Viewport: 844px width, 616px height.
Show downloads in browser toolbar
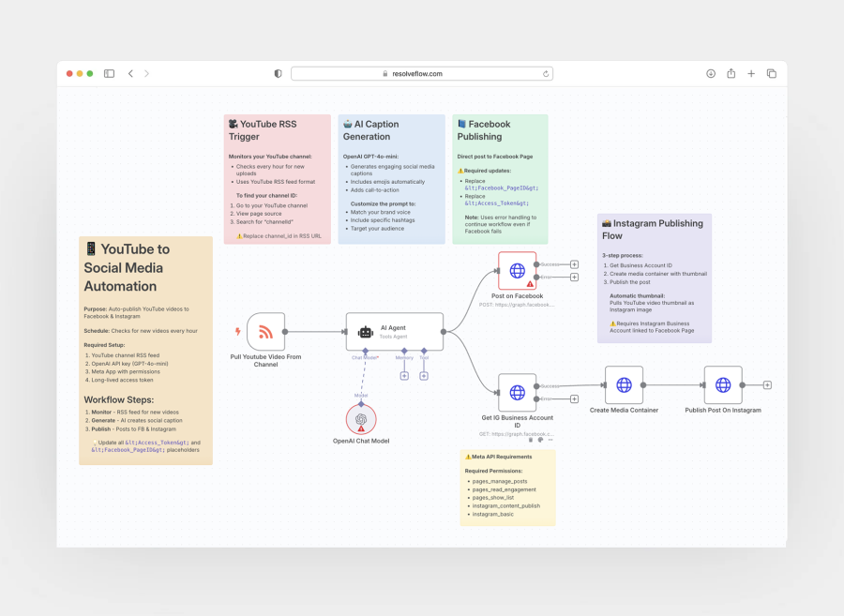(x=711, y=74)
